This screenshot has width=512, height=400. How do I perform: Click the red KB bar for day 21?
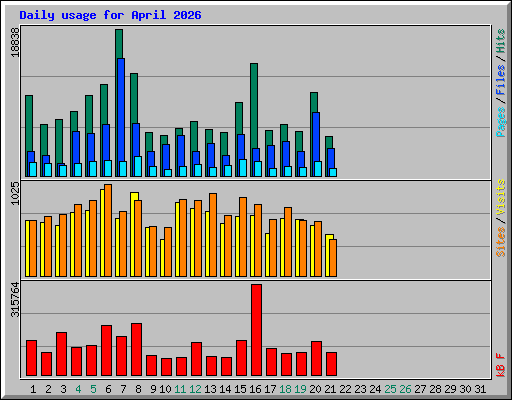[x=331, y=364]
